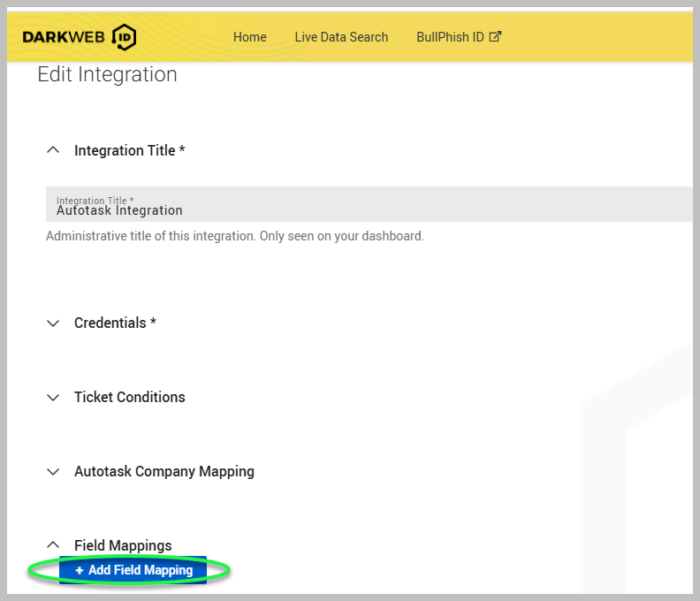Expand the Autotask Company Mapping chevron
This screenshot has width=700, height=601.
(x=53, y=471)
